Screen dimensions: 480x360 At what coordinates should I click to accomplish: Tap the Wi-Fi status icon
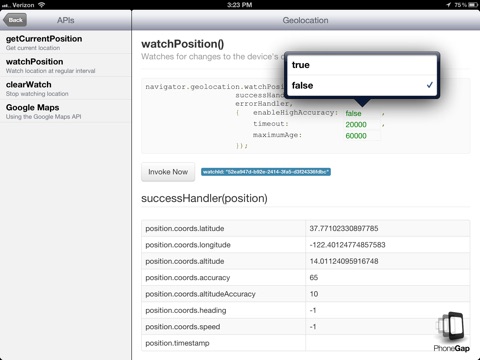(x=41, y=5)
